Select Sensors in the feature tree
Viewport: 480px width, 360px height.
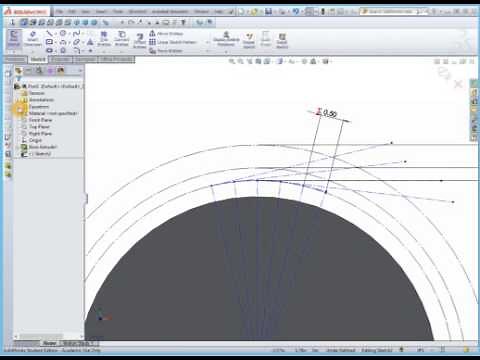pos(36,93)
